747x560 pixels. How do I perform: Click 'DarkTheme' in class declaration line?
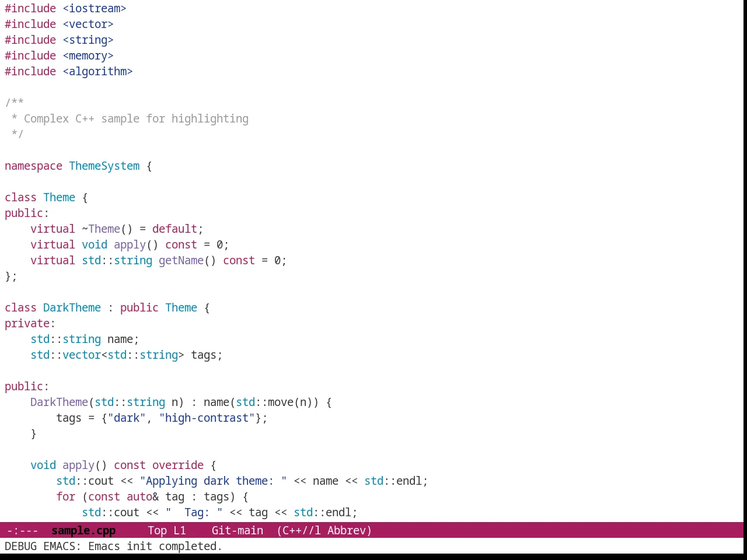point(72,307)
